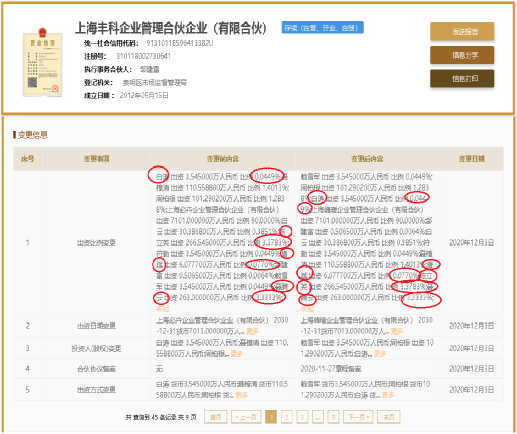Collapse row 1 变更后内容 with 收起

pyautogui.click(x=307, y=309)
